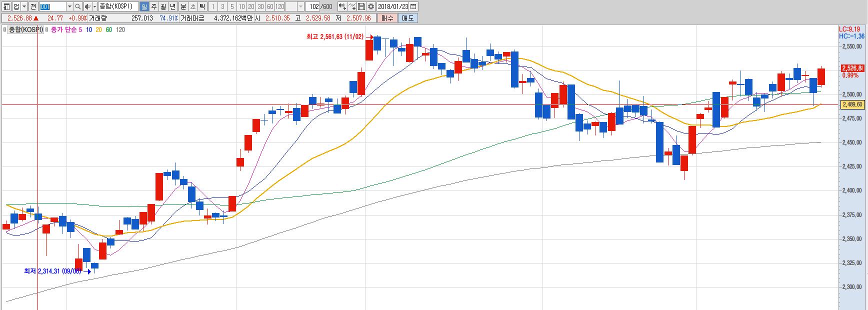Expand the dropdown next to speaker icon
Viewport: 868px width, 310px height.
point(94,6)
